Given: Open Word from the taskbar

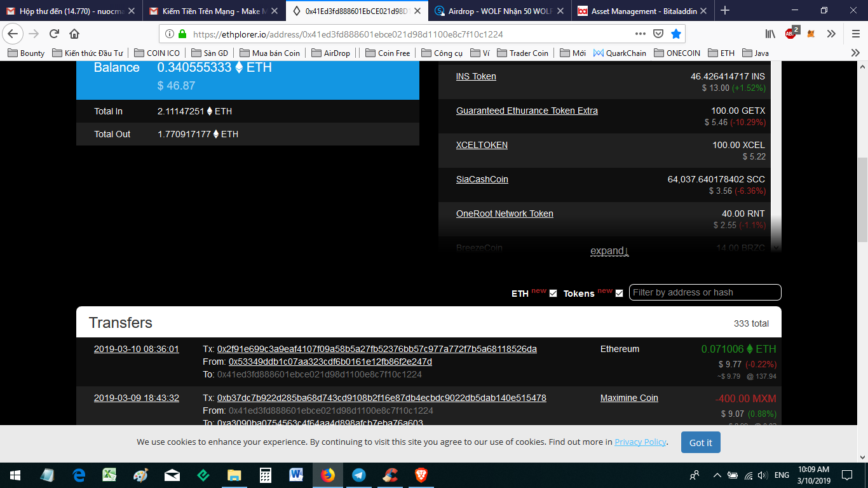Looking at the screenshot, I should (297, 475).
